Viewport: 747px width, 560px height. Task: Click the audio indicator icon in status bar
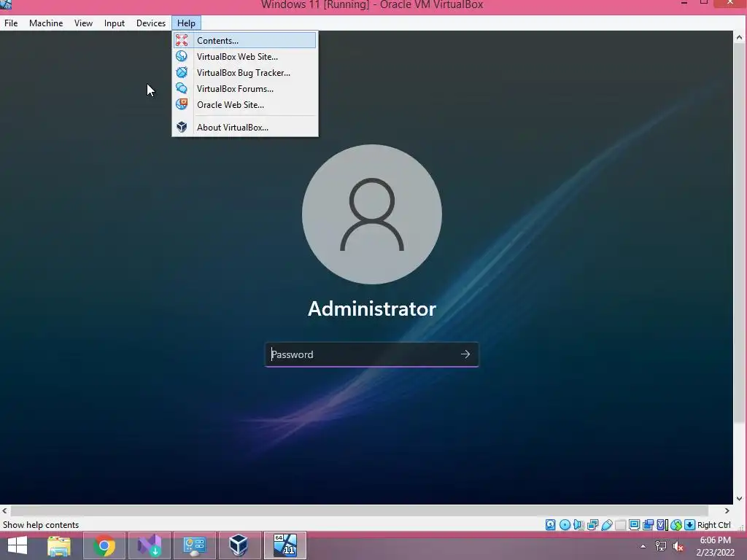(x=578, y=525)
